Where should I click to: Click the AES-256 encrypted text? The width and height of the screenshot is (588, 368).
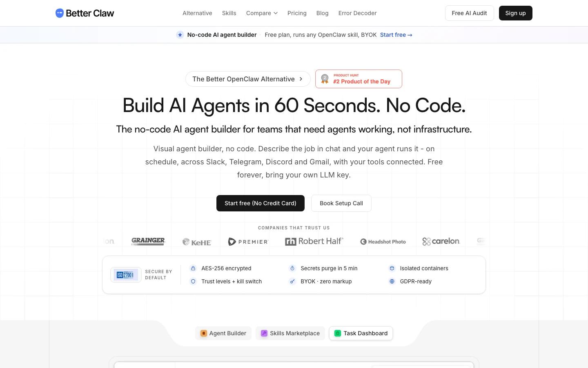[x=226, y=268]
